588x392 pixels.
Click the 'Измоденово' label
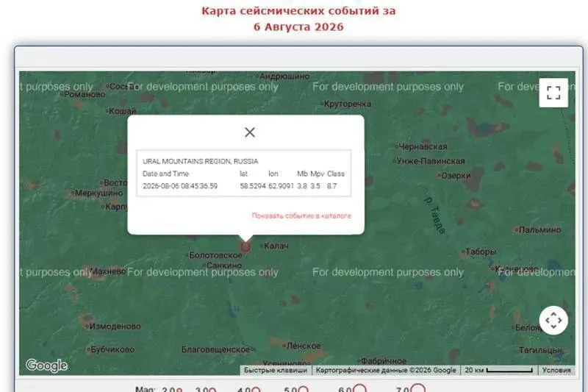(x=115, y=327)
